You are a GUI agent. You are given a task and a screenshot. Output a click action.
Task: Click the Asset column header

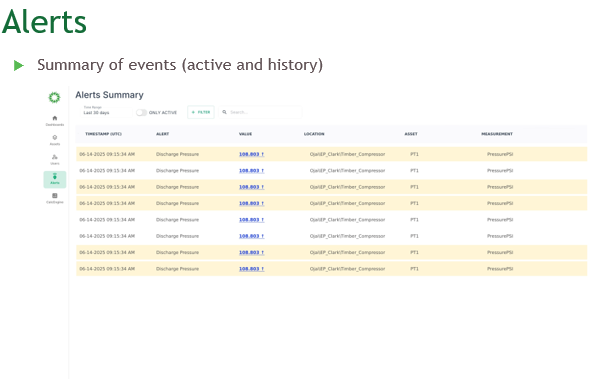(x=411, y=134)
